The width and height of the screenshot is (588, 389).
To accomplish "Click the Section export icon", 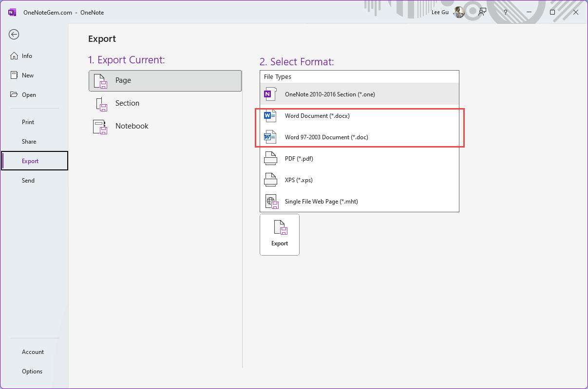I will pos(101,104).
